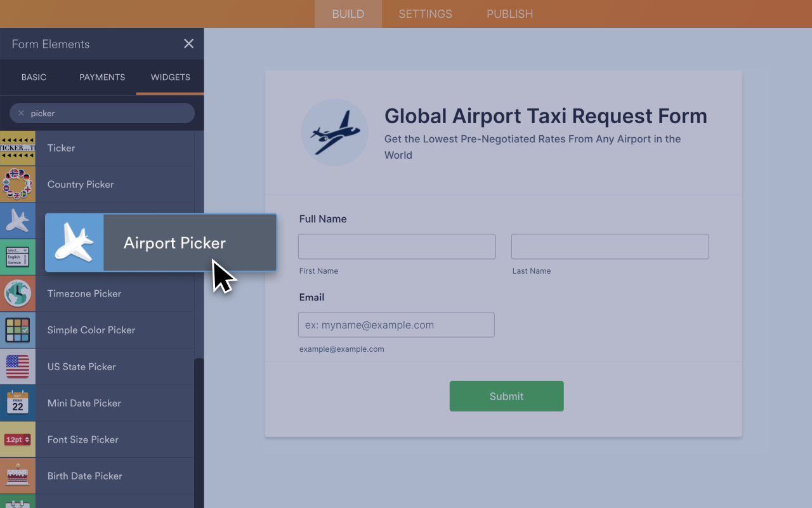Select the Font Size Picker 12pt icon
Screen dimensions: 812x508
click(x=18, y=439)
